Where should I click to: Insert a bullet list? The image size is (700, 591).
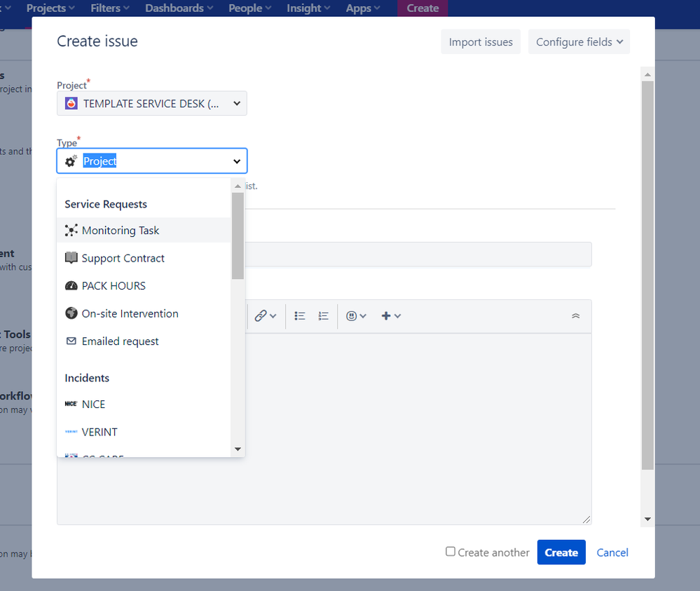click(x=300, y=315)
